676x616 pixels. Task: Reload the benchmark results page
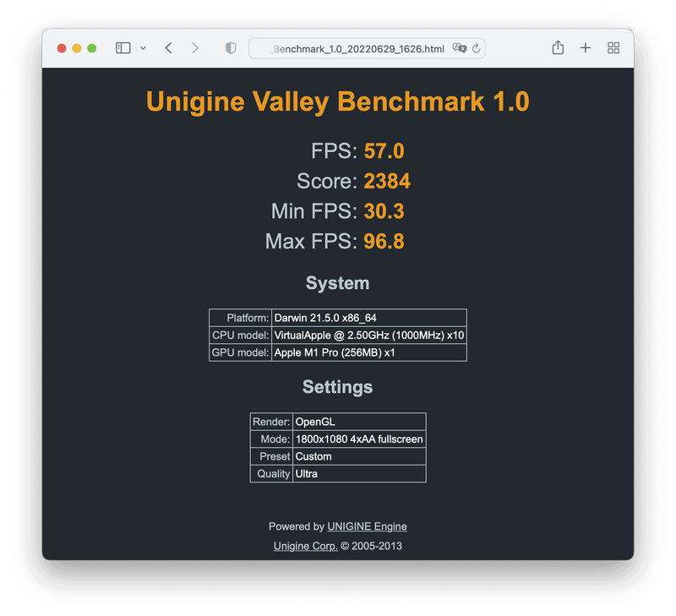tap(477, 49)
